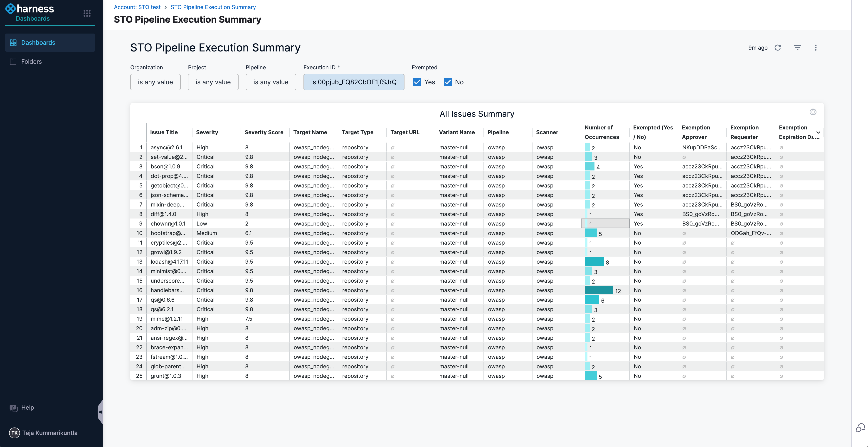Click the Account: STO test breadcrumb link

point(137,7)
